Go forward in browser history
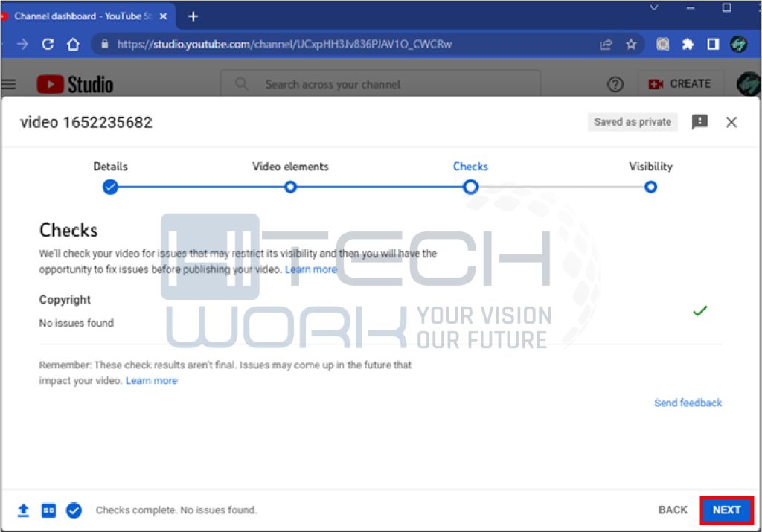Image resolution: width=762 pixels, height=532 pixels. click(x=22, y=45)
